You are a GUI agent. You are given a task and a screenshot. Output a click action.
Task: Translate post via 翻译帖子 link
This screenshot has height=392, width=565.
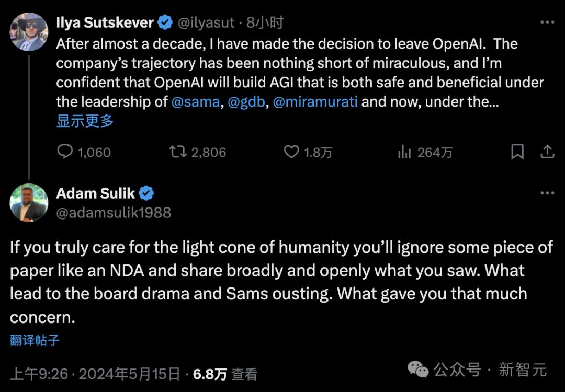pyautogui.click(x=35, y=341)
